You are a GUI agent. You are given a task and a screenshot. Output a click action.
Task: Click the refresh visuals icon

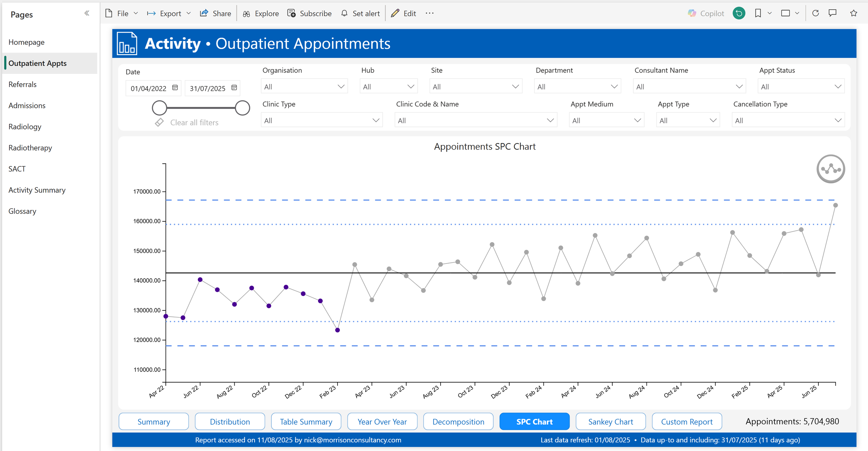[816, 13]
